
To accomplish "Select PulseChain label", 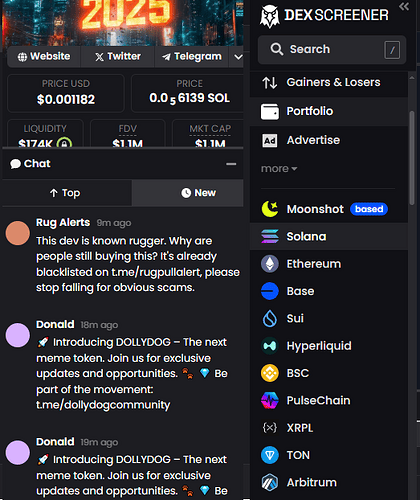I will (x=319, y=400).
